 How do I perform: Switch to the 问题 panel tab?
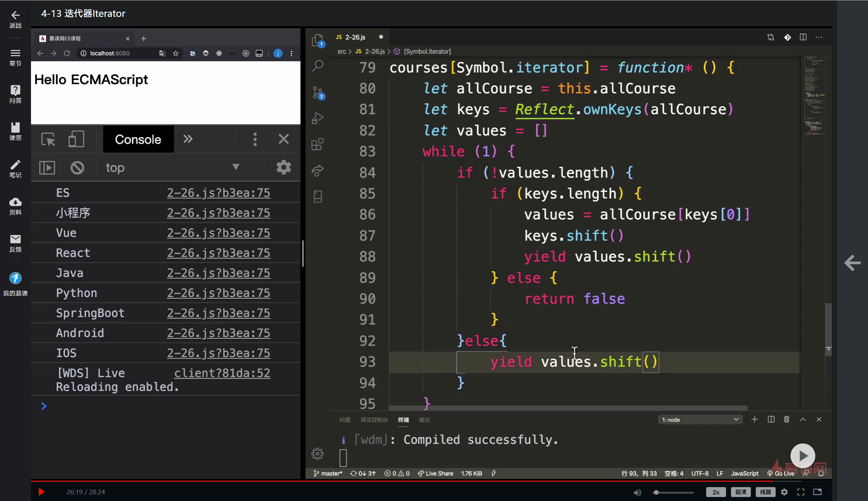point(344,420)
